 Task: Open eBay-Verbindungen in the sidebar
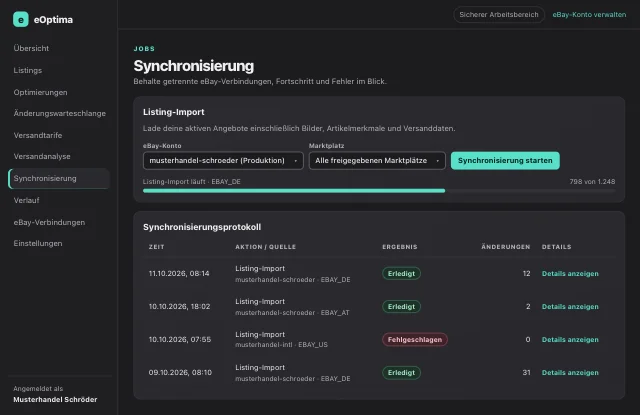(49, 222)
